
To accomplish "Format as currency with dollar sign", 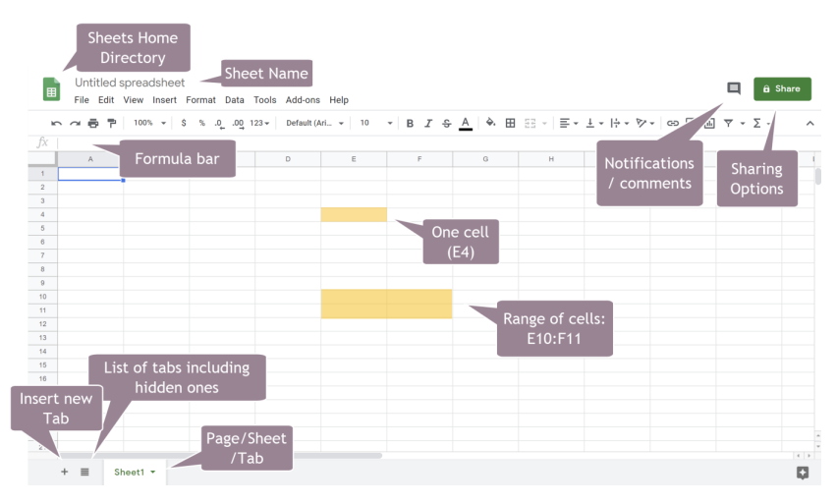I will pos(184,123).
